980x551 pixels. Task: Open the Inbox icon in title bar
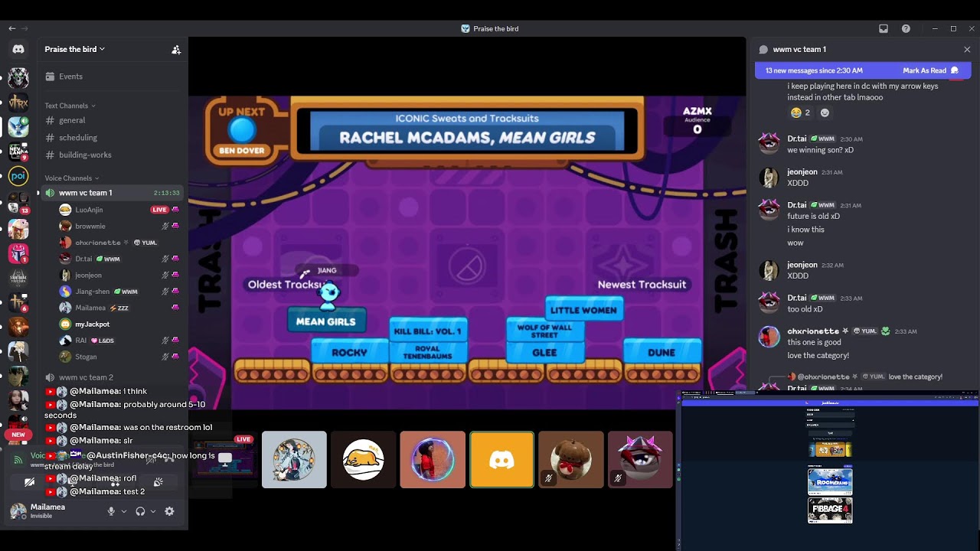(884, 28)
